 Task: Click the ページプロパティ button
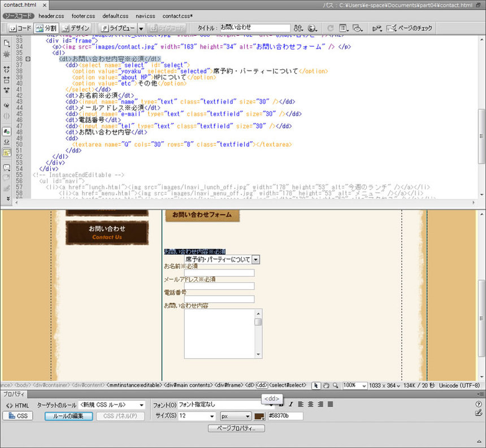coord(236,429)
